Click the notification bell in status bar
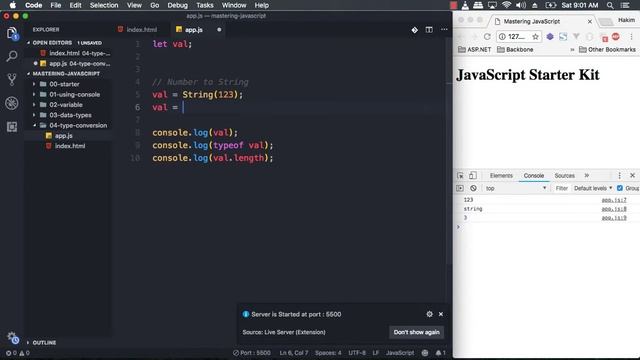The width and height of the screenshot is (640, 360). point(440,353)
